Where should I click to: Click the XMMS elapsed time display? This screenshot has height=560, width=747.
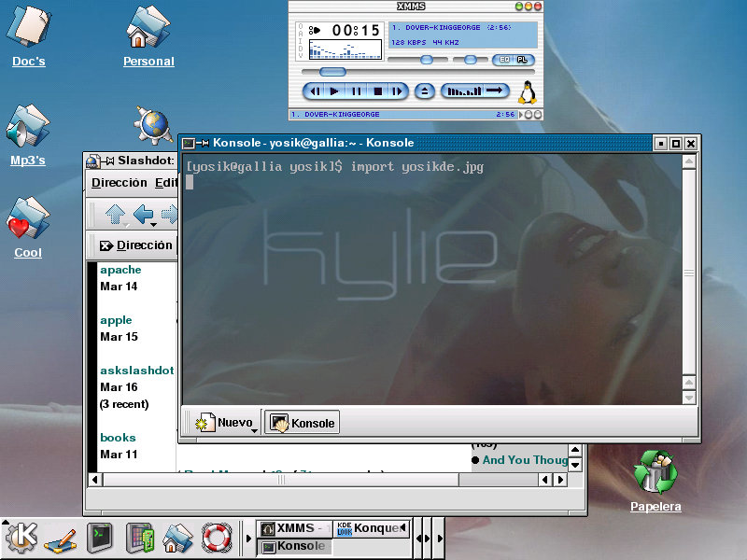pyautogui.click(x=356, y=31)
